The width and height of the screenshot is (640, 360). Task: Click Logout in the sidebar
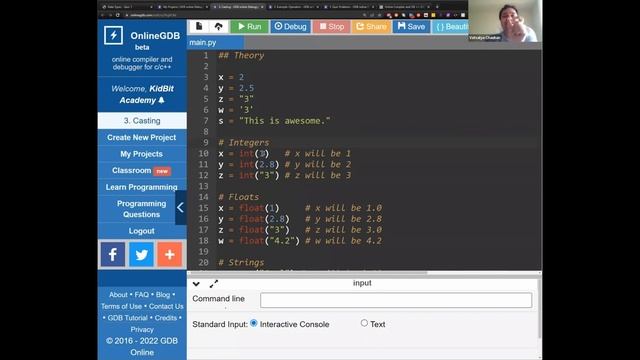(x=142, y=231)
